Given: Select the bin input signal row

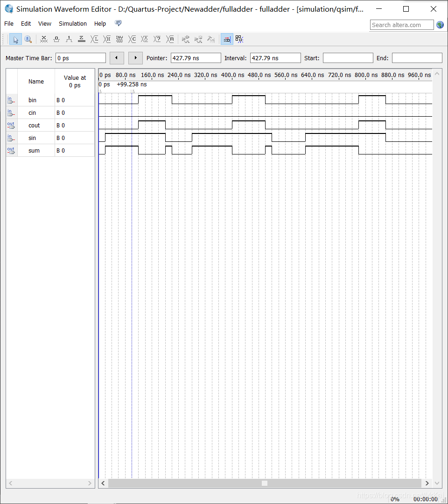Looking at the screenshot, I should coord(50,100).
